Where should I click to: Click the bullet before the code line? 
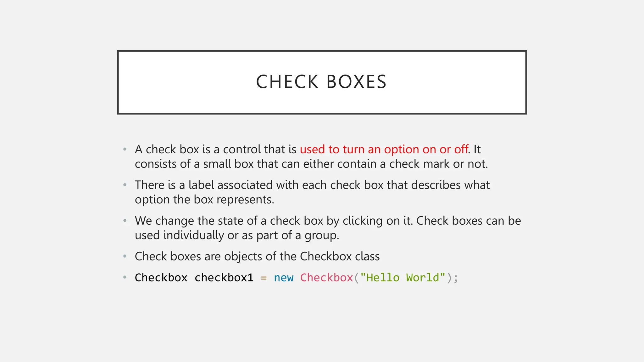[x=125, y=277]
